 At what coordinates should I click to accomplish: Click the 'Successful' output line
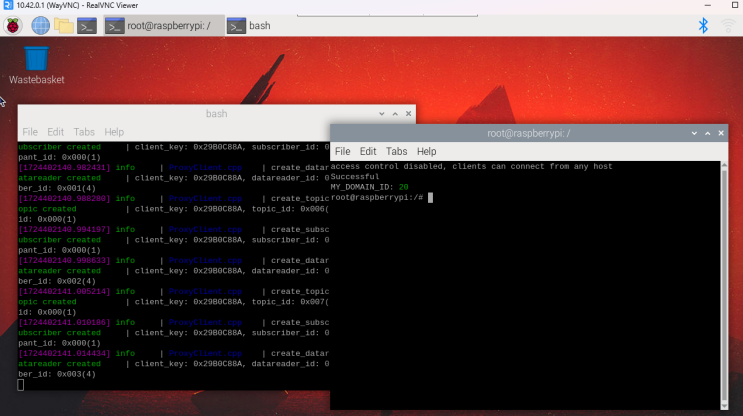pyautogui.click(x=355, y=177)
